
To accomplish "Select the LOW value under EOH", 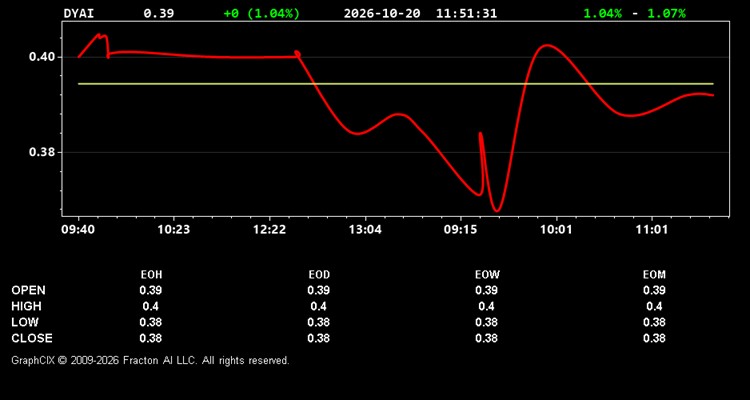I will click(x=151, y=322).
